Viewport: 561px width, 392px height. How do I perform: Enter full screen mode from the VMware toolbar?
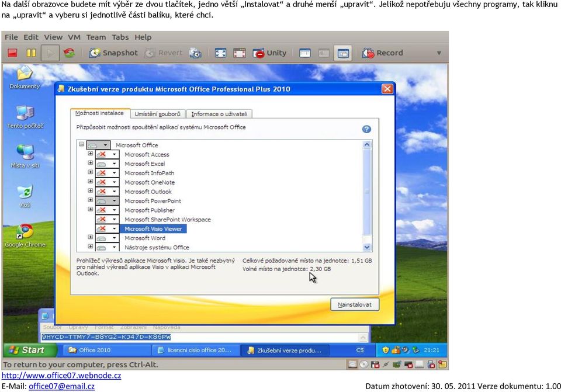click(x=220, y=53)
